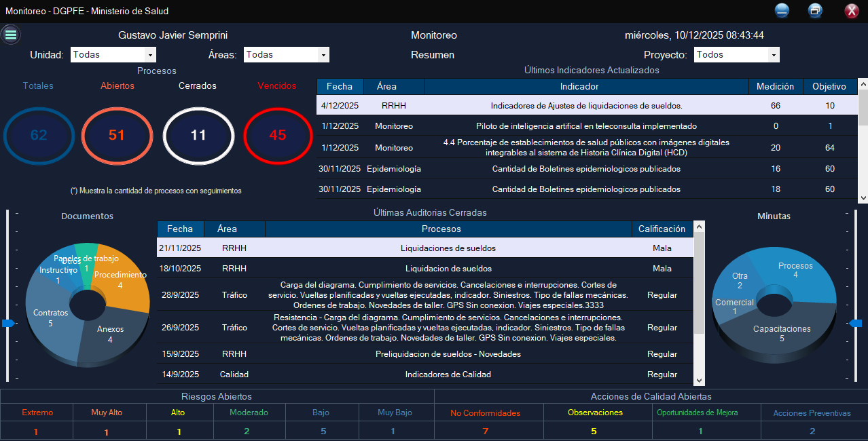Expand the Proyecto dropdown

773,55
